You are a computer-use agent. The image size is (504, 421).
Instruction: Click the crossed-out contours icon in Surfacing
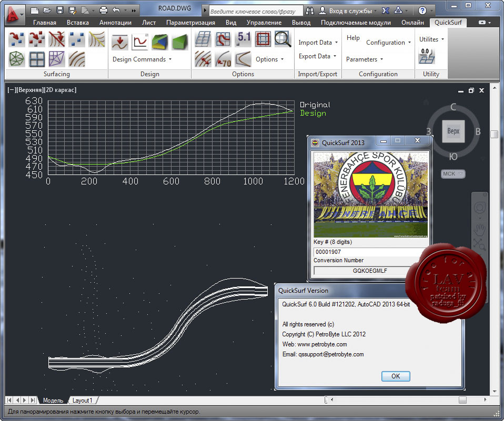coord(57,39)
